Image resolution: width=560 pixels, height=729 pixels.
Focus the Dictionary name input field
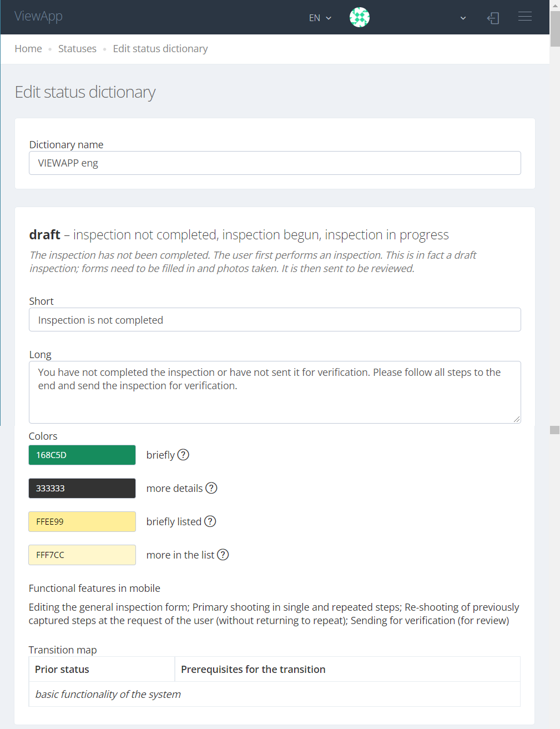pos(275,163)
